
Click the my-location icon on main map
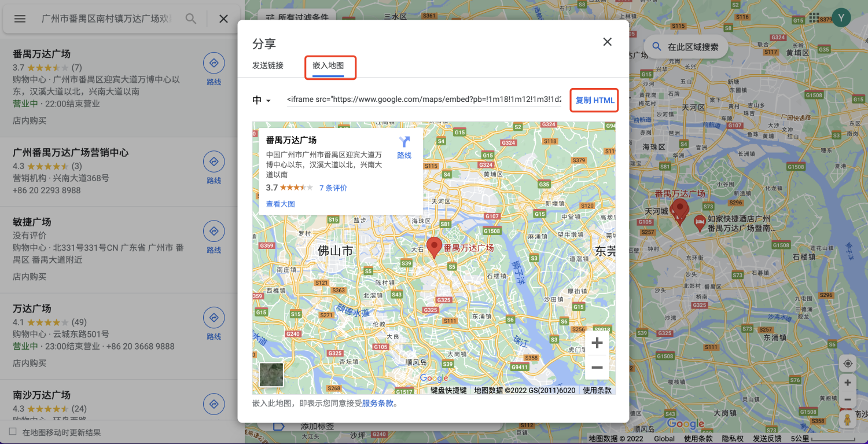pyautogui.click(x=848, y=364)
